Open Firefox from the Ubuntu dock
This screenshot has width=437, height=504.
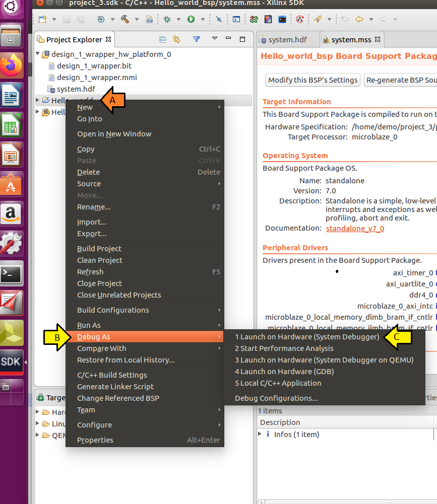tap(11, 65)
